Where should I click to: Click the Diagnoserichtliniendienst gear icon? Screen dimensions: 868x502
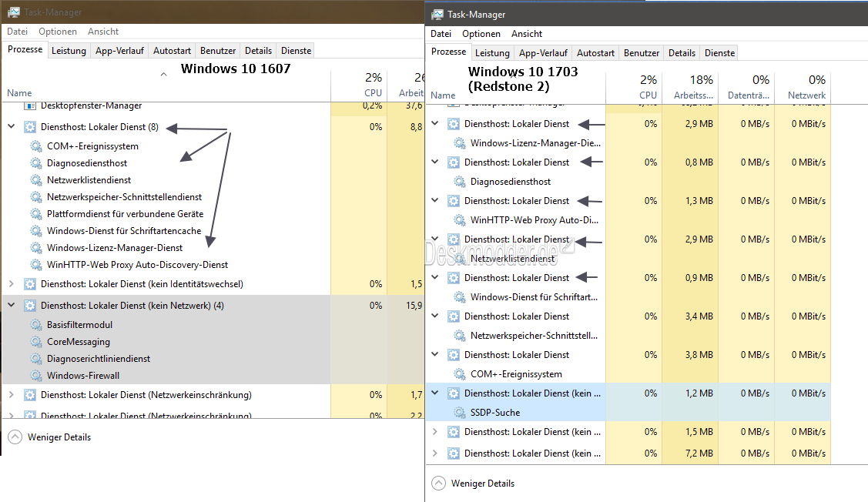(36, 359)
